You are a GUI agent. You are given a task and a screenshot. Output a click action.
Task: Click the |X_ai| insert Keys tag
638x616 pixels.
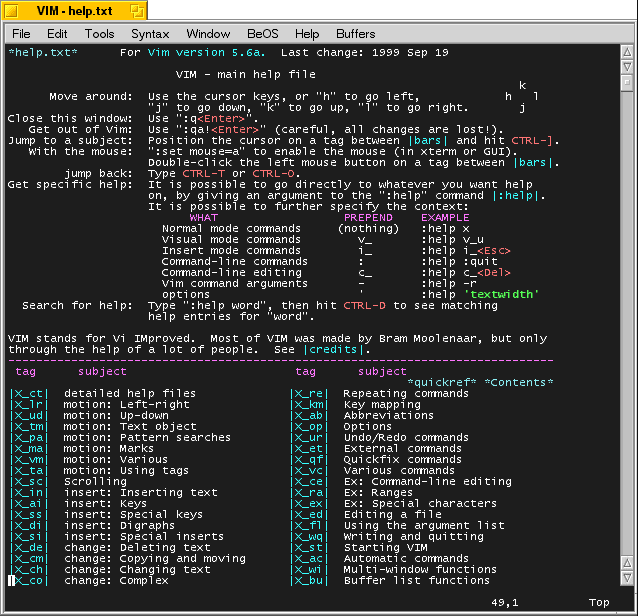[x=29, y=503]
